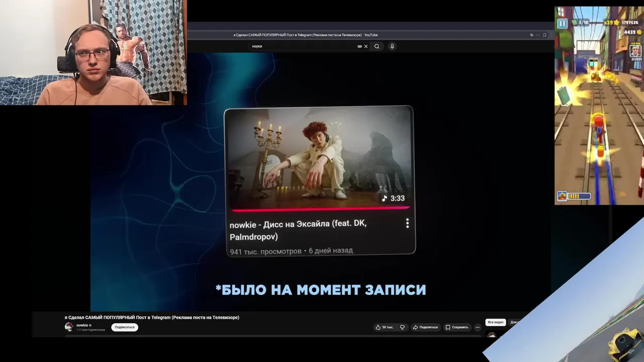
Task: Click the x39 score multiplier star
Action: (x=613, y=23)
